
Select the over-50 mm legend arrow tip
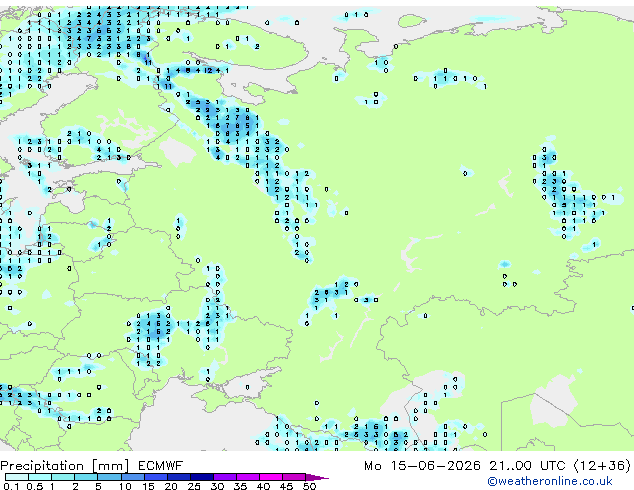(x=317, y=477)
